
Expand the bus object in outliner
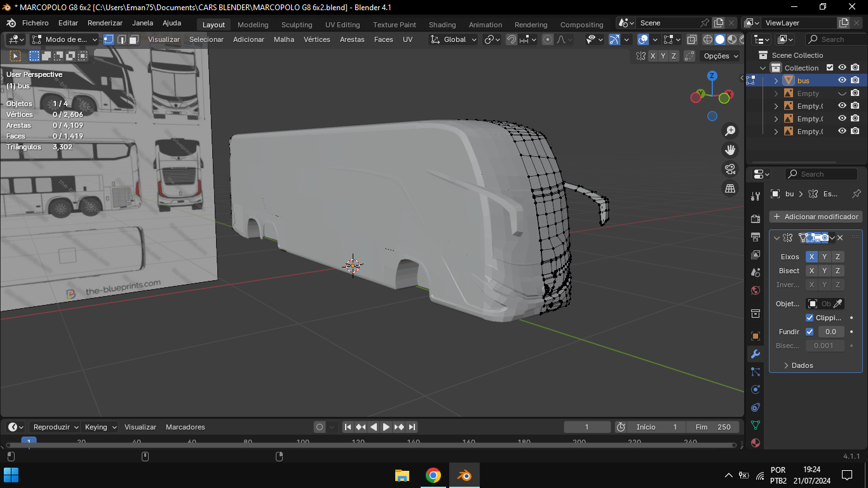click(x=776, y=81)
